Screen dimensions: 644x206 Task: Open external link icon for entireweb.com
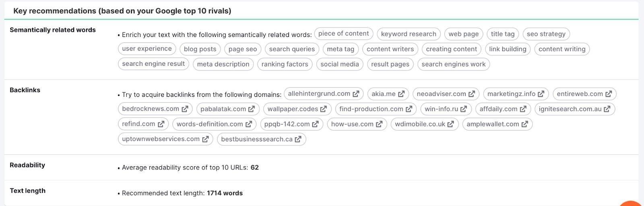[609, 94]
